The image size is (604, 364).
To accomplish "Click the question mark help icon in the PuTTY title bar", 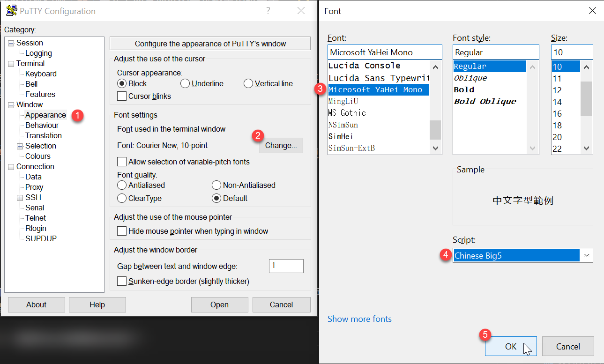I will [x=268, y=11].
